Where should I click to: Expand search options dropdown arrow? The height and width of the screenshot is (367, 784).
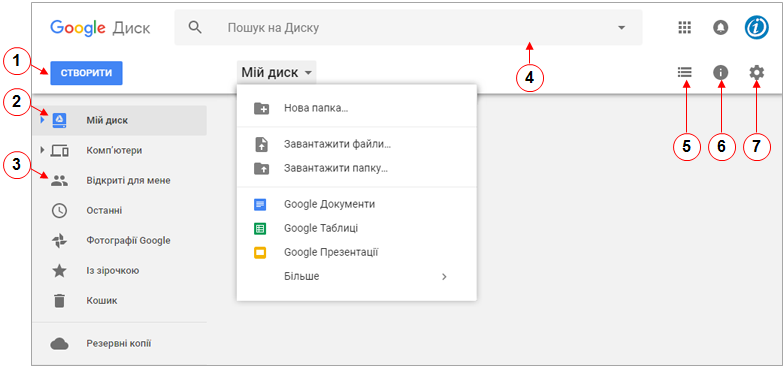tap(622, 28)
